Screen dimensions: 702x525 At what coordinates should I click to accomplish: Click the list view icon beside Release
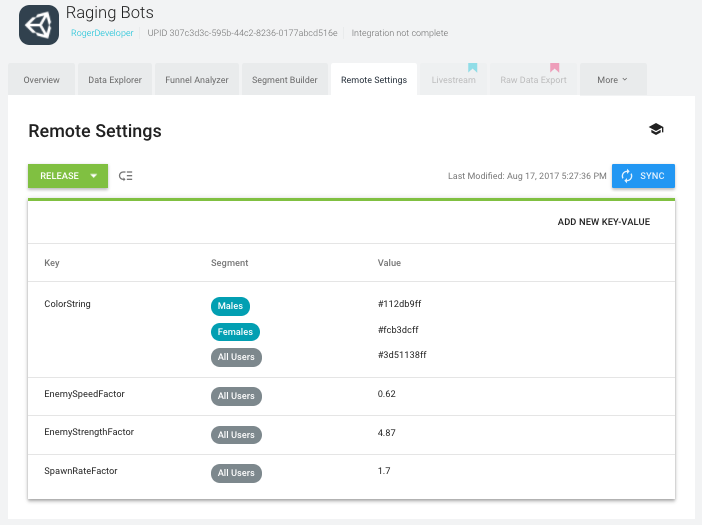click(126, 176)
